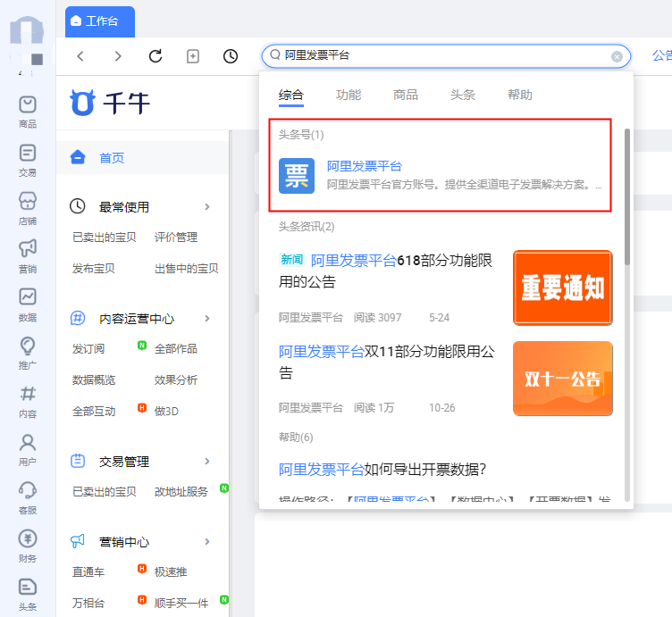Click the 内容运营中心 hashtag icon
The height and width of the screenshot is (617, 672).
(x=78, y=318)
